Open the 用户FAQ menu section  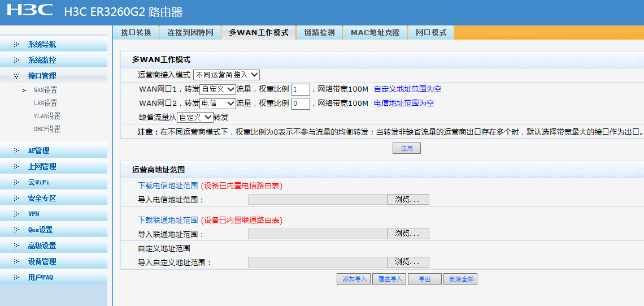[54, 277]
